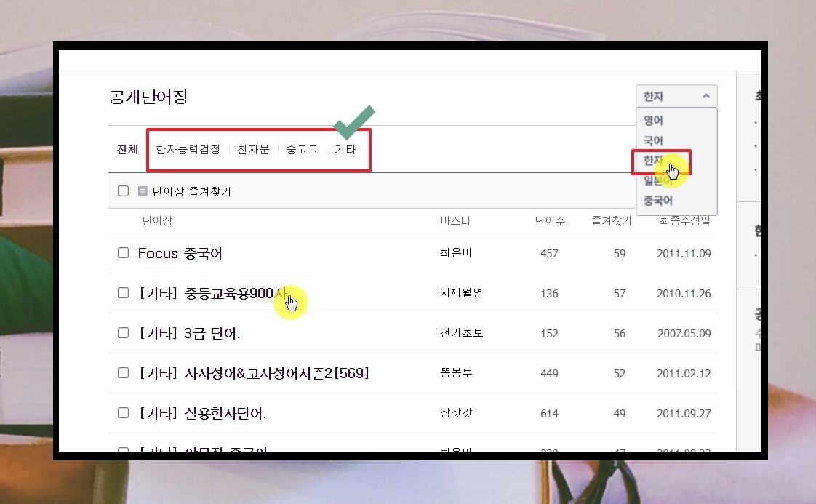The width and height of the screenshot is (816, 504).
Task: Click the 즐겨찾기 column header
Action: click(612, 221)
